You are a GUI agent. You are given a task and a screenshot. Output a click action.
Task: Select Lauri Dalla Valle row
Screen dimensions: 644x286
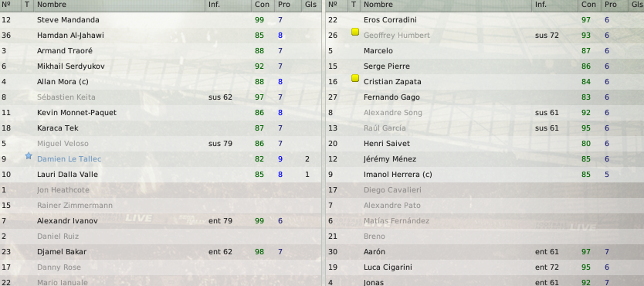161,175
